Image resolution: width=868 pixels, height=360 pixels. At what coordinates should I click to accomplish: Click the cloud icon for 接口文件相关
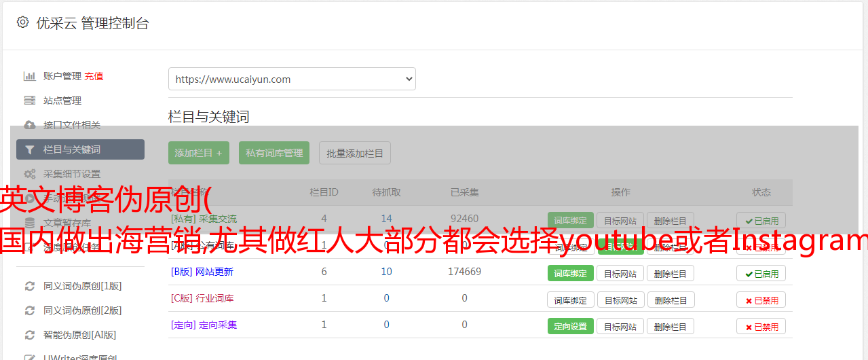coord(30,125)
